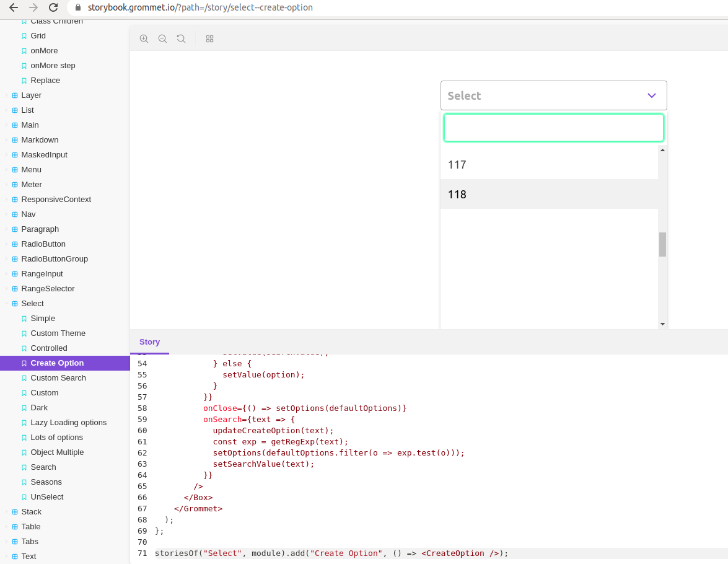This screenshot has width=728, height=564.
Task: Open the Custom Theme story
Action: (x=58, y=333)
